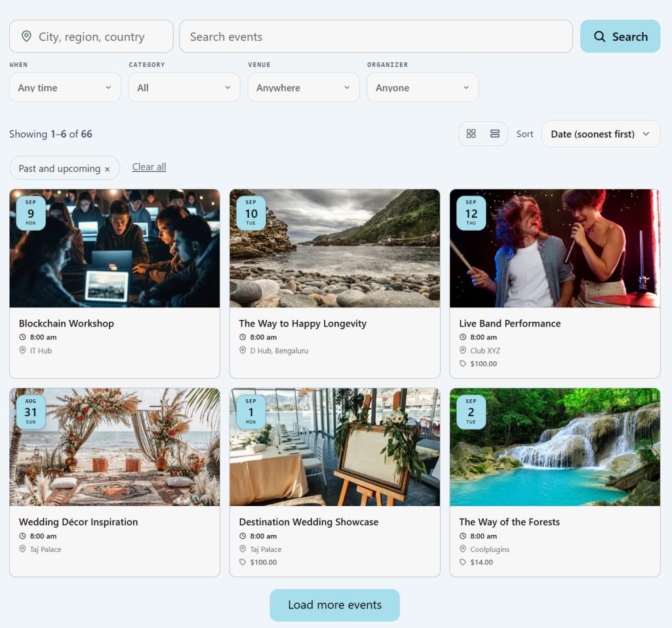
Task: Open the Sort 'Date (soonest first)' dropdown
Action: [601, 134]
